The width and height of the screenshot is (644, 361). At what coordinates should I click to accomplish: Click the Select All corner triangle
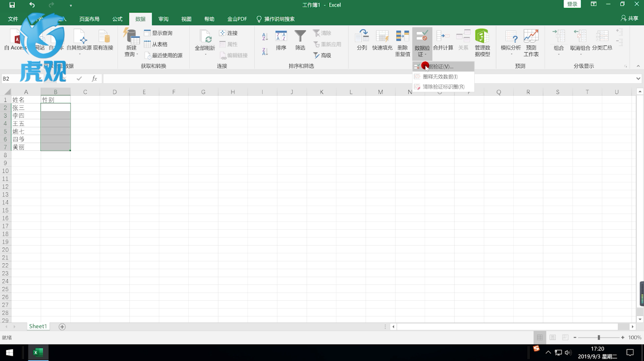pos(7,92)
